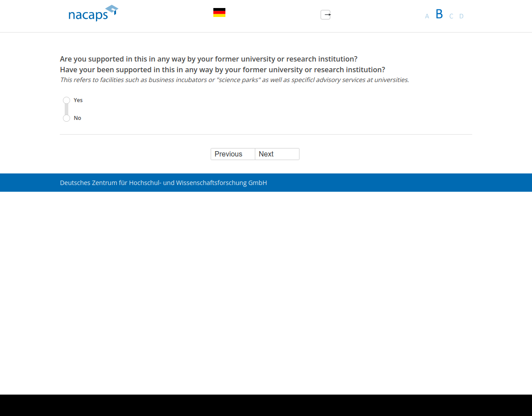Select the No radio button
The image size is (532, 416).
(x=66, y=118)
